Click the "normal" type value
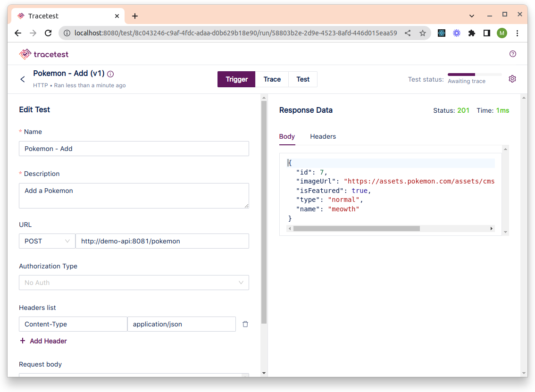 click(x=343, y=200)
